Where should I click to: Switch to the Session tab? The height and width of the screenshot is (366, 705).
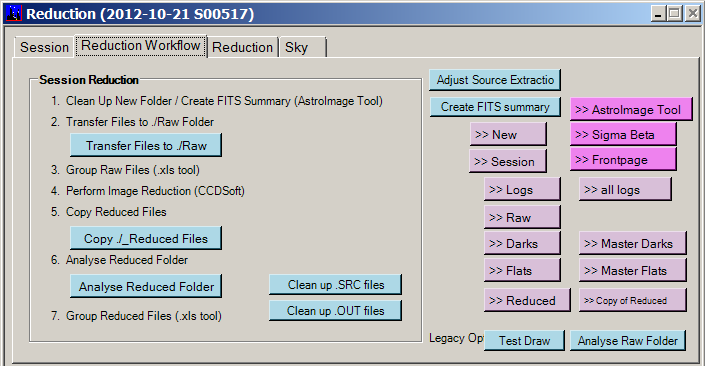[44, 47]
